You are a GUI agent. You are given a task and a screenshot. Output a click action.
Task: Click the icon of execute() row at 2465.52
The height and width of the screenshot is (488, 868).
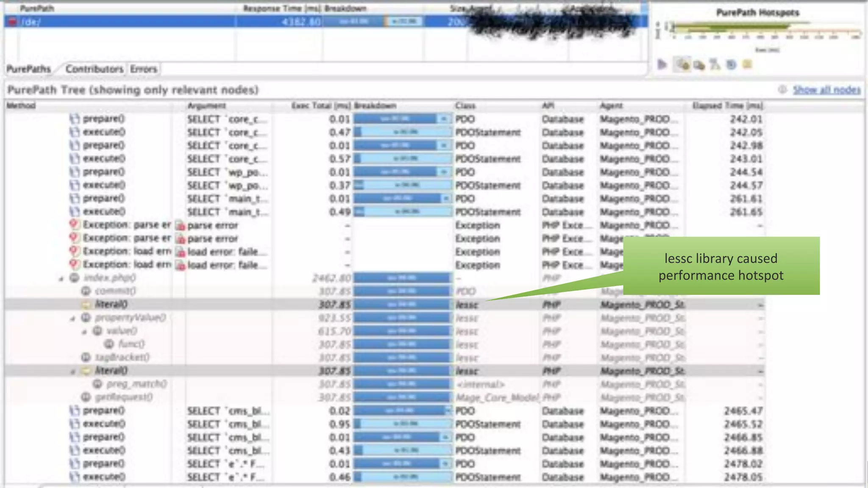click(x=75, y=424)
